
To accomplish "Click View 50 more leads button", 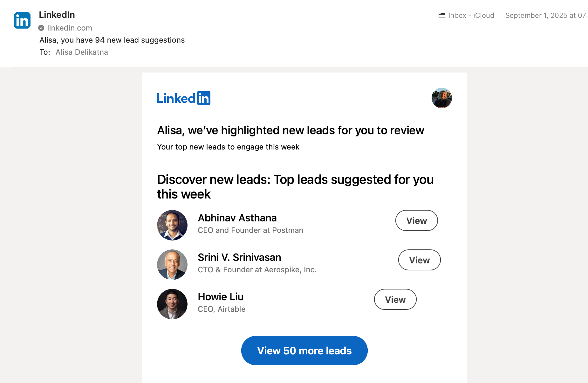I will [x=304, y=351].
